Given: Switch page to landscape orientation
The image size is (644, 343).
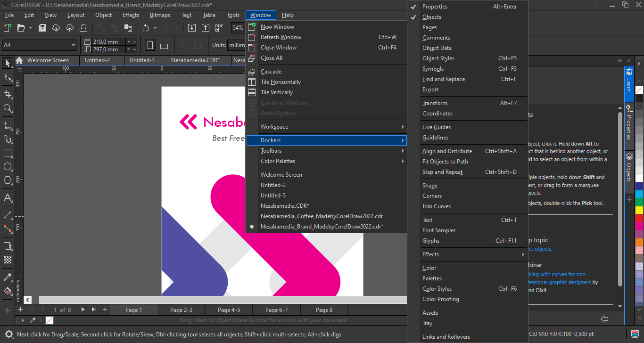Looking at the screenshot, I should [164, 46].
